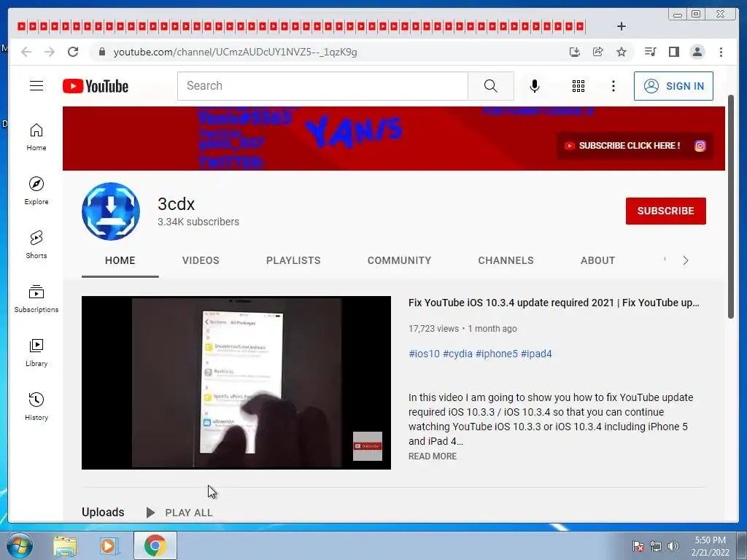Open a new browser tab
Viewport: 747px width, 560px height.
coord(622,26)
